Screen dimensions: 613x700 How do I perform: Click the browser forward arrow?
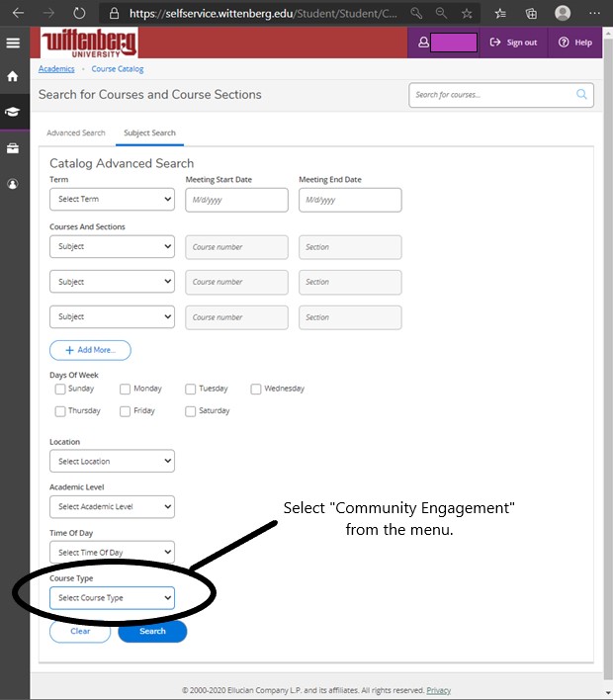click(48, 13)
